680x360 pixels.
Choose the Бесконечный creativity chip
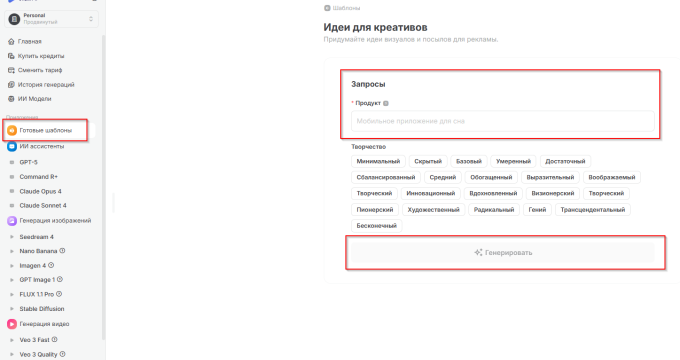pos(376,226)
